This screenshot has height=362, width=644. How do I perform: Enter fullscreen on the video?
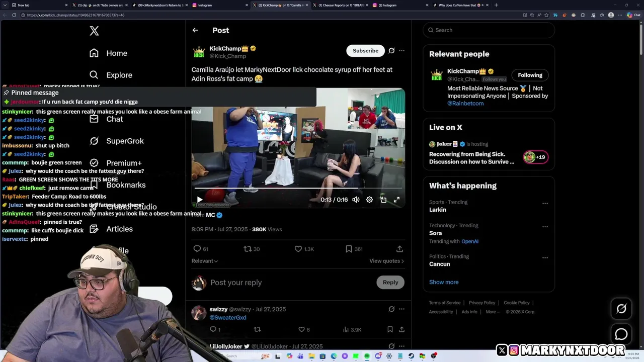point(396,200)
